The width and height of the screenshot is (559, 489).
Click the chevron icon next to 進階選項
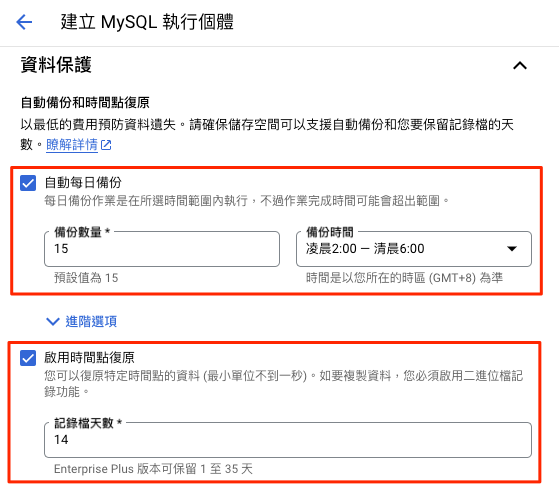pyautogui.click(x=53, y=321)
